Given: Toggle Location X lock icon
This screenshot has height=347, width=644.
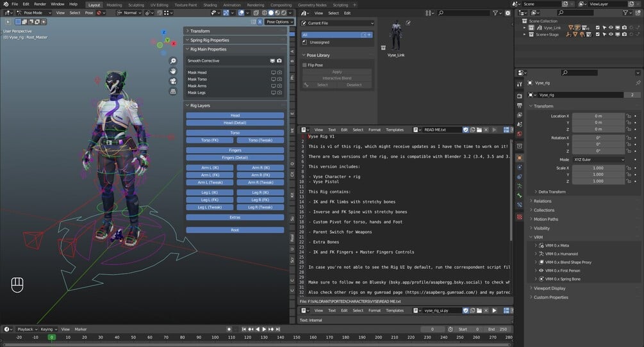Looking at the screenshot, I should tap(629, 116).
